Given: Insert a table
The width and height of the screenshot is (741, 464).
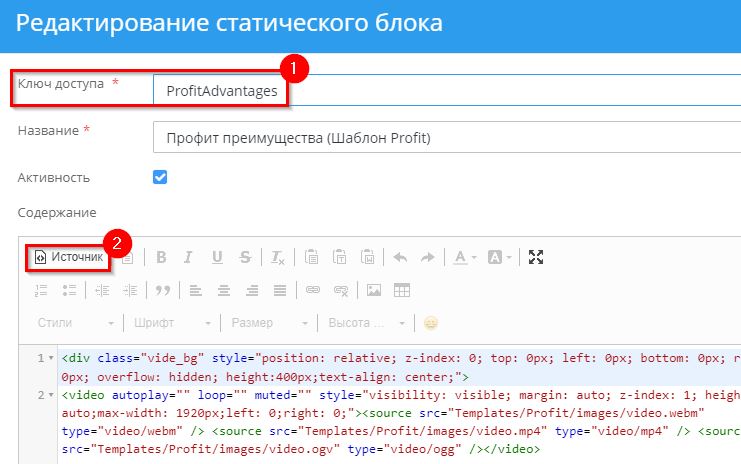Looking at the screenshot, I should (x=402, y=290).
